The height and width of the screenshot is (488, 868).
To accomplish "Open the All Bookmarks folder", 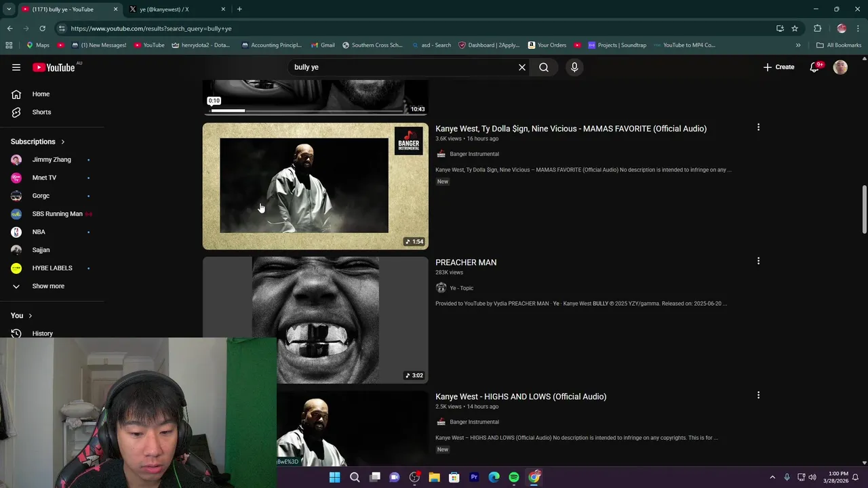I will 839,45.
